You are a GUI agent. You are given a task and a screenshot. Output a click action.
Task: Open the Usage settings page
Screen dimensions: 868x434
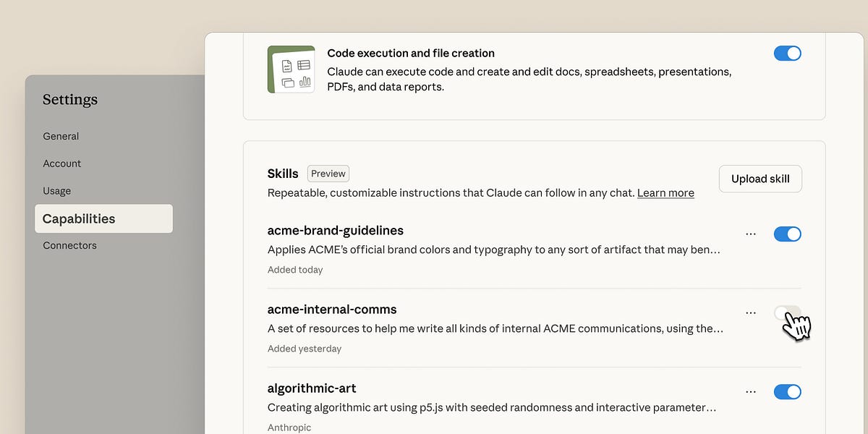pyautogui.click(x=56, y=191)
